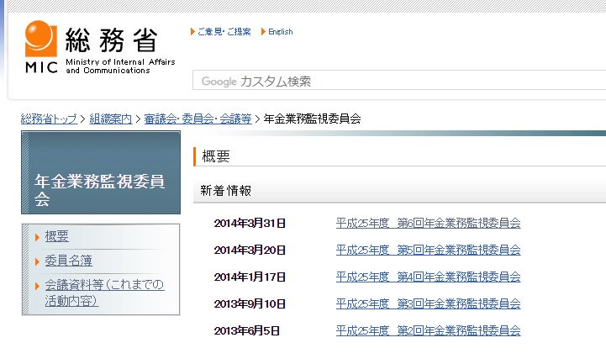This screenshot has height=364, width=606.
Task: Open the 組織案内 breadcrumb link
Action: coord(111,119)
